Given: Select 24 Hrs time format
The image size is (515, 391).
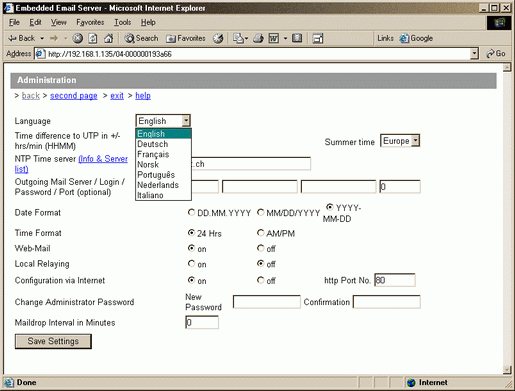Looking at the screenshot, I should tap(191, 232).
